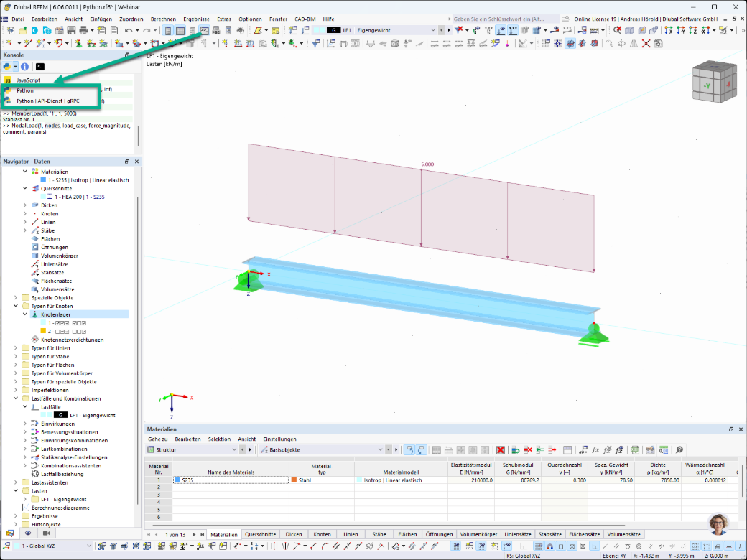Click the orange Stahl material type swatch
Image resolution: width=747 pixels, height=560 pixels.
294,480
